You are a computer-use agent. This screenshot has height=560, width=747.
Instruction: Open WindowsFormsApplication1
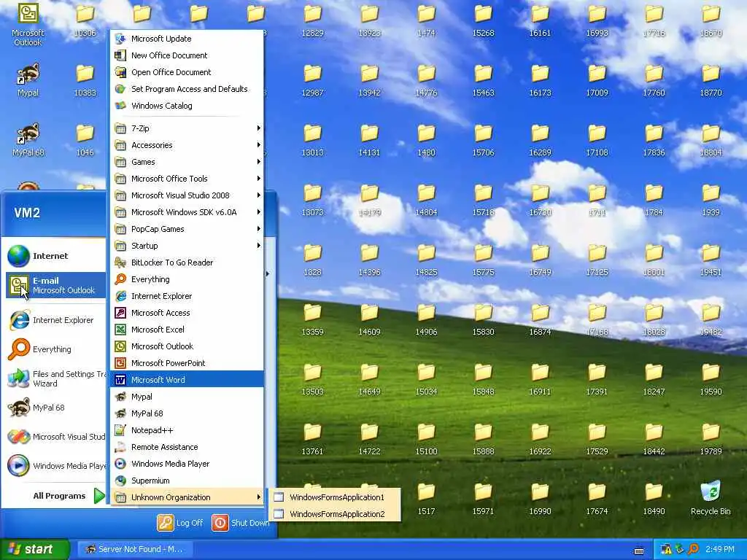334,497
